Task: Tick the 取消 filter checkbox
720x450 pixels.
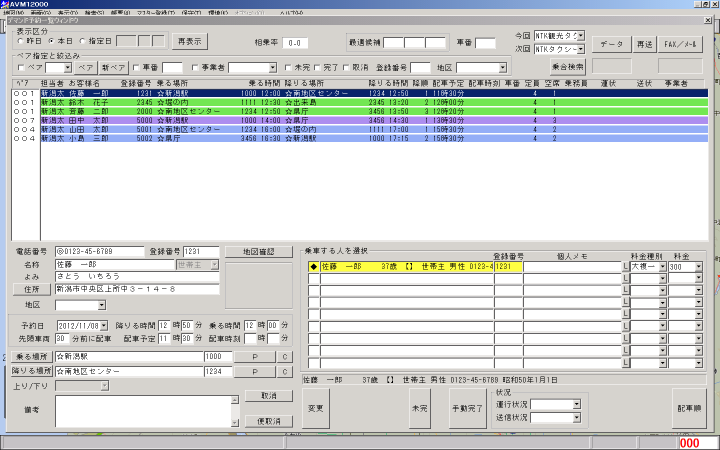Action: tap(346, 67)
